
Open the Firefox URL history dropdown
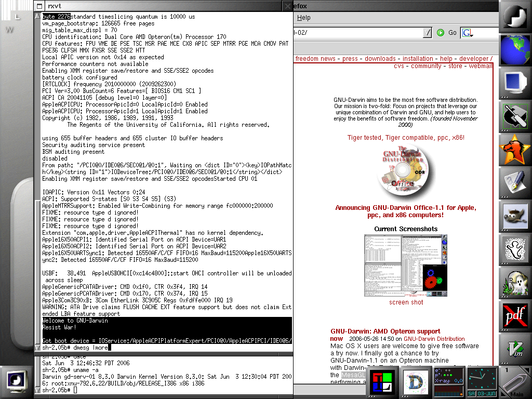coord(427,33)
